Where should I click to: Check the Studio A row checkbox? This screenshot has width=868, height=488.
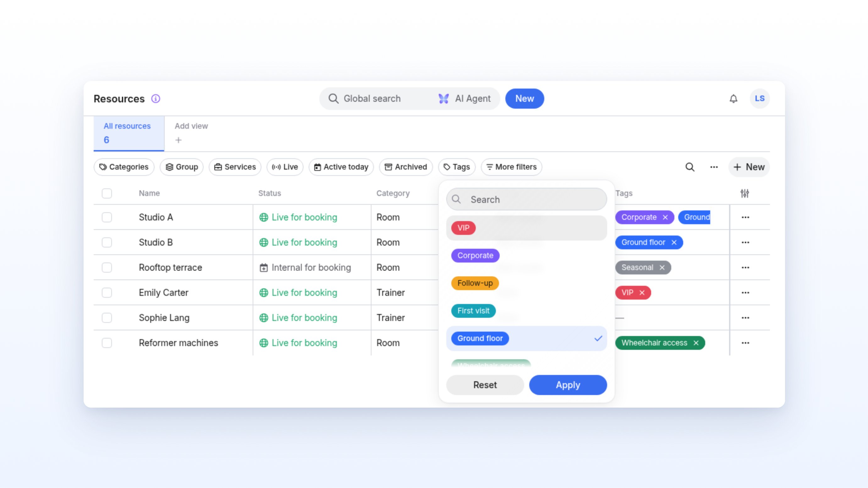click(x=107, y=217)
